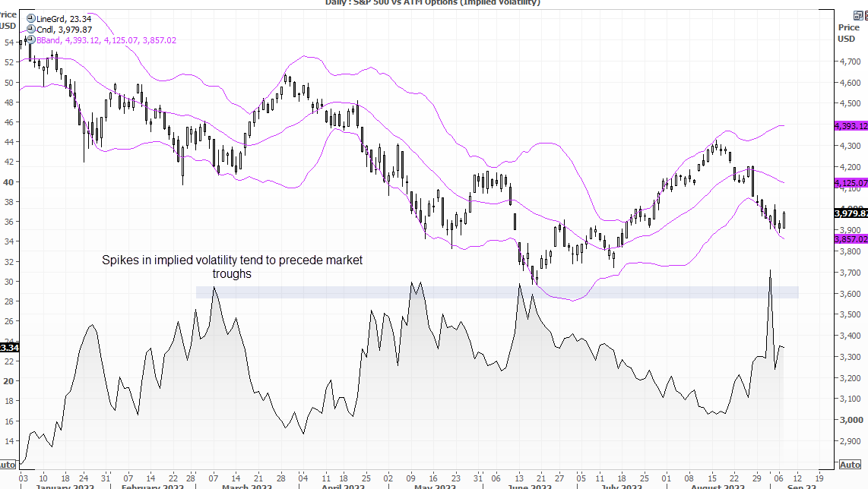Open the chart layout icon above Price USD

(x=858, y=15)
